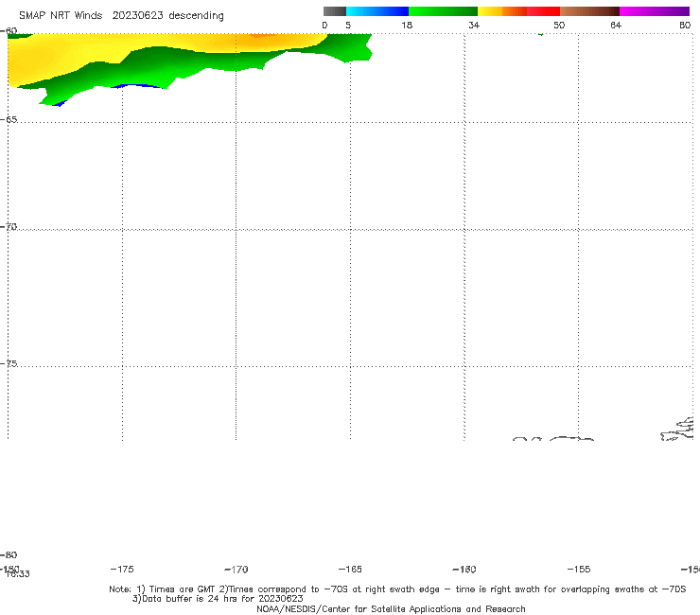Screen dimensions: 700x615
Task: Click the '0' label under the color bar
Action: [324, 25]
